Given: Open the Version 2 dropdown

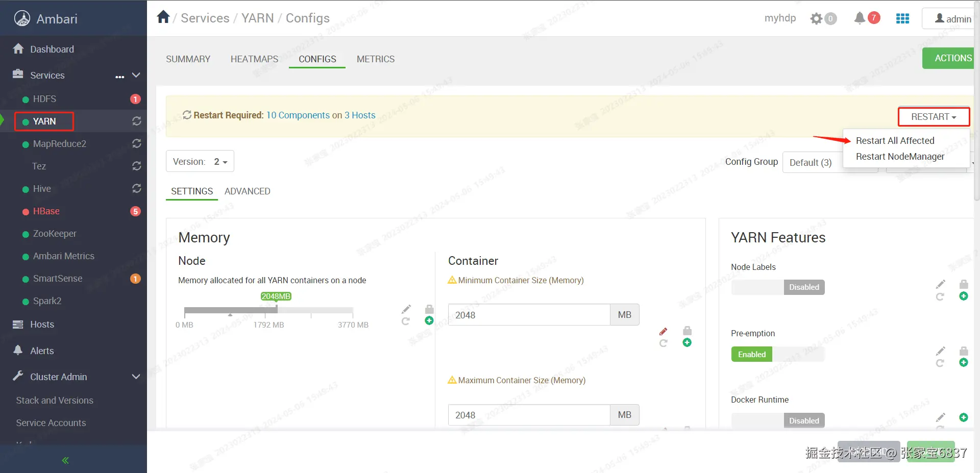Looking at the screenshot, I should (x=200, y=161).
